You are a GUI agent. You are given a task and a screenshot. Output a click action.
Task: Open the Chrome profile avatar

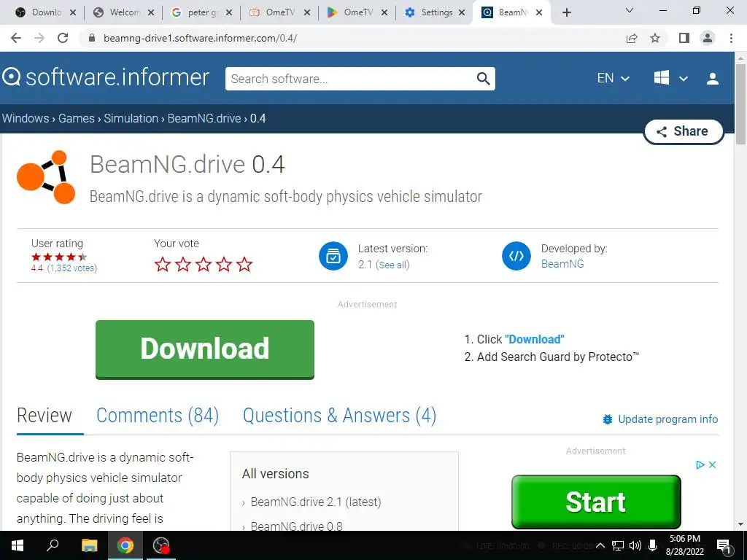tap(708, 38)
